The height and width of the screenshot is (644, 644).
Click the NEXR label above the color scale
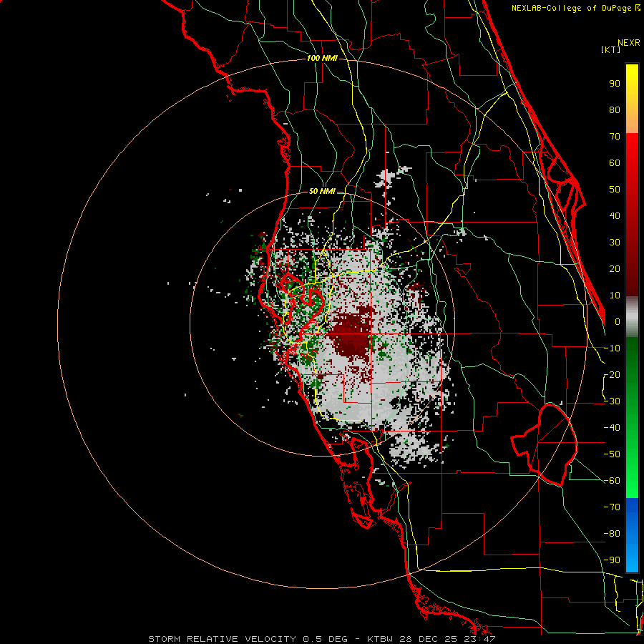(629, 43)
